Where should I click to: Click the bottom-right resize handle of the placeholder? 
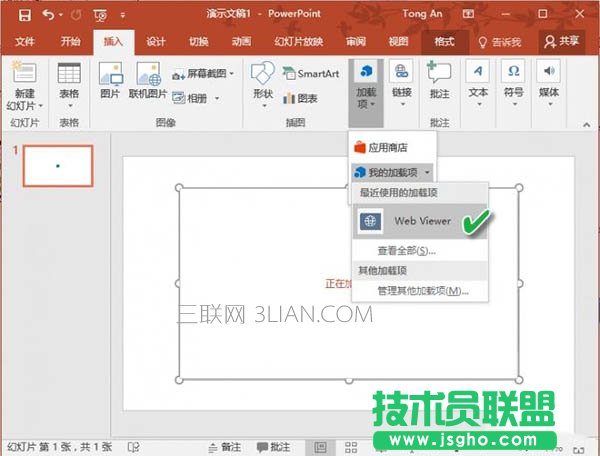pyautogui.click(x=519, y=380)
